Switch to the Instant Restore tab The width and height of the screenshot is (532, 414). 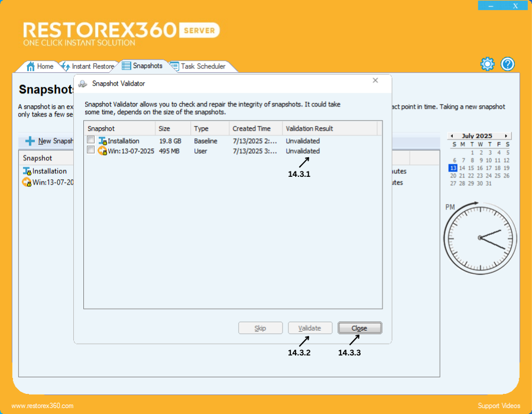click(x=88, y=66)
